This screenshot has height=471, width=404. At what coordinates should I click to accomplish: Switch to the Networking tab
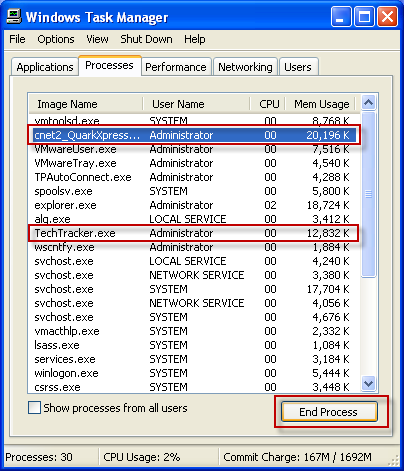tap(245, 67)
